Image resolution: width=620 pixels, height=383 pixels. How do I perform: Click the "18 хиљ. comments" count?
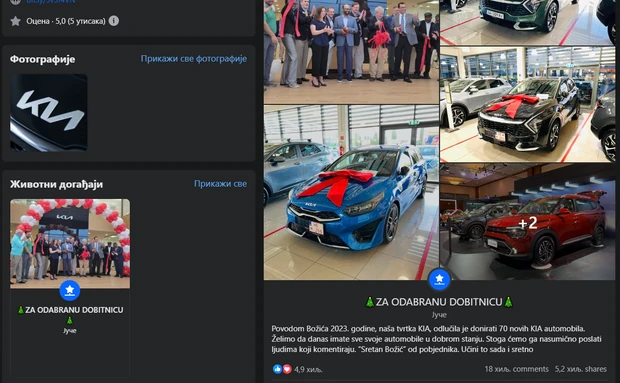pos(516,369)
